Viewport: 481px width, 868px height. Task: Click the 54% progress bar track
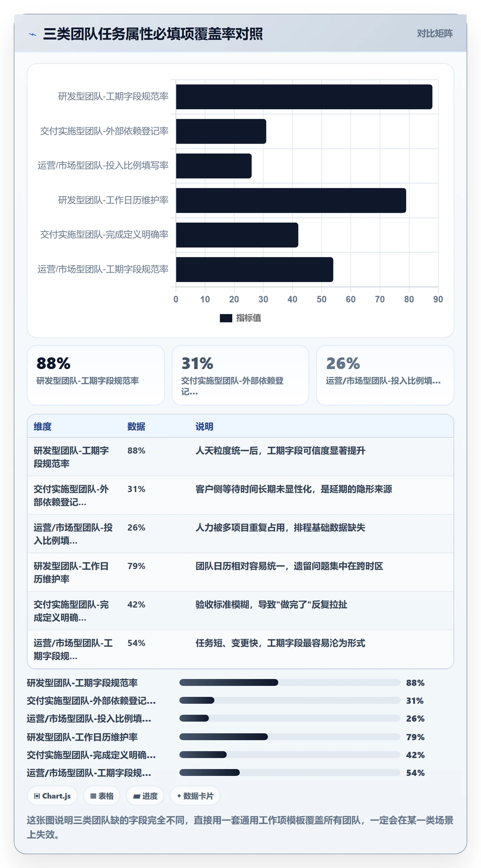pos(290,772)
